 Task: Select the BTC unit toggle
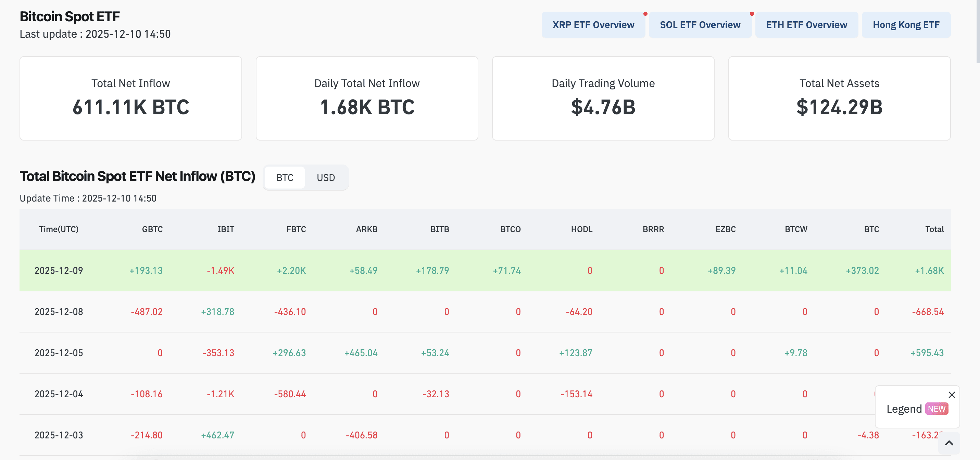click(x=285, y=178)
